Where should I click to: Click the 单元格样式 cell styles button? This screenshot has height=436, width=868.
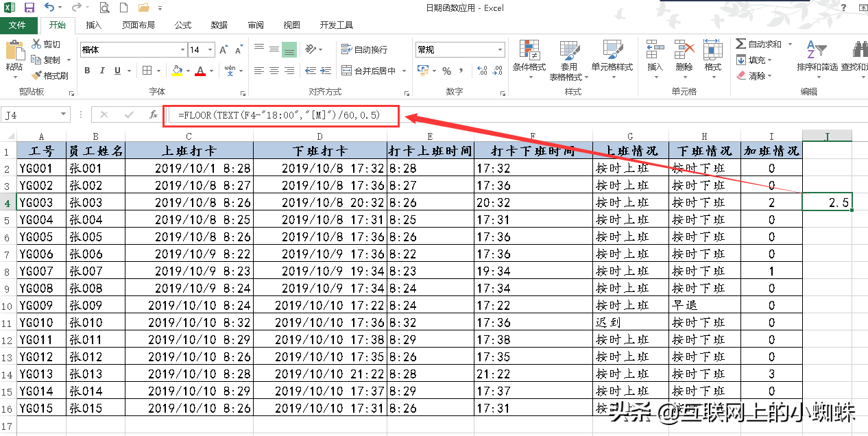(612, 58)
